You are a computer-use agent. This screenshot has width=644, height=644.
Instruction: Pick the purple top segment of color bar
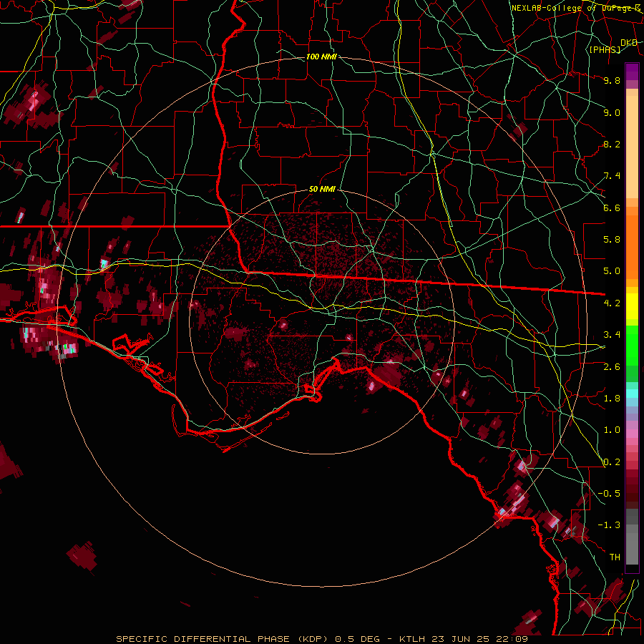(x=632, y=72)
